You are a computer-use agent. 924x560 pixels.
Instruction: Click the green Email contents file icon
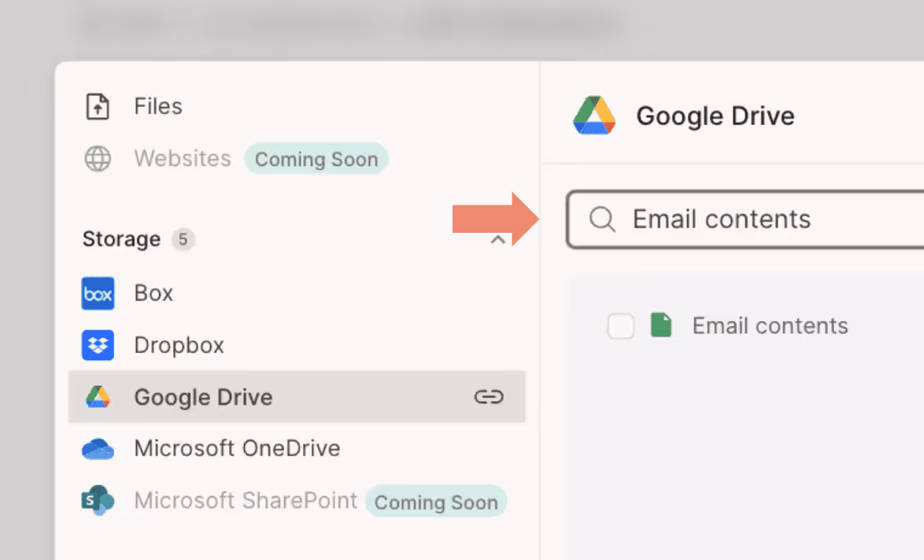click(x=661, y=325)
